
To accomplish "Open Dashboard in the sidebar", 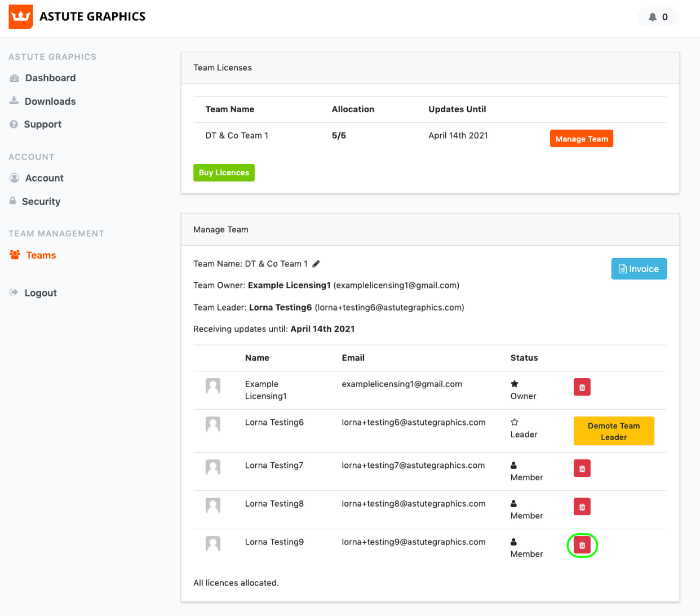I will pyautogui.click(x=50, y=78).
